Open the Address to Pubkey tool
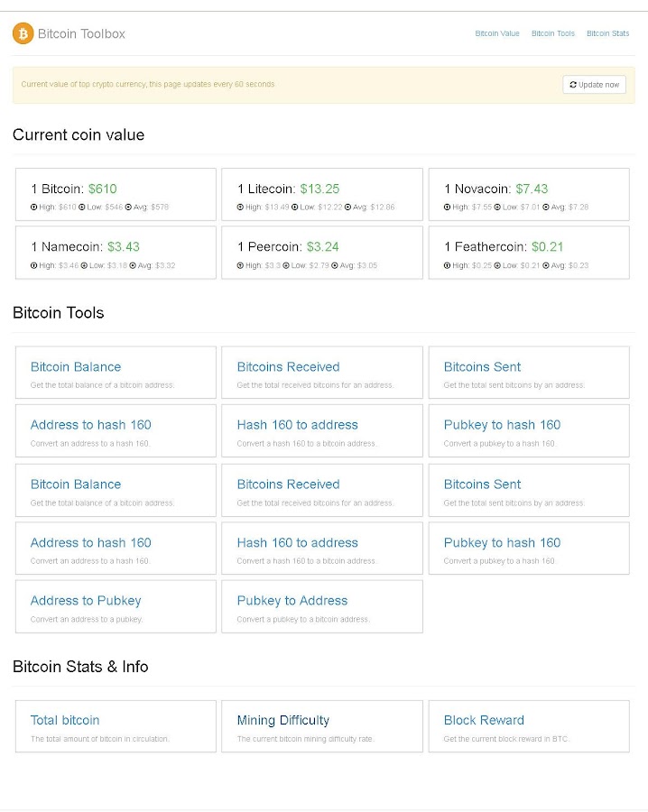The height and width of the screenshot is (812, 648). 86,601
